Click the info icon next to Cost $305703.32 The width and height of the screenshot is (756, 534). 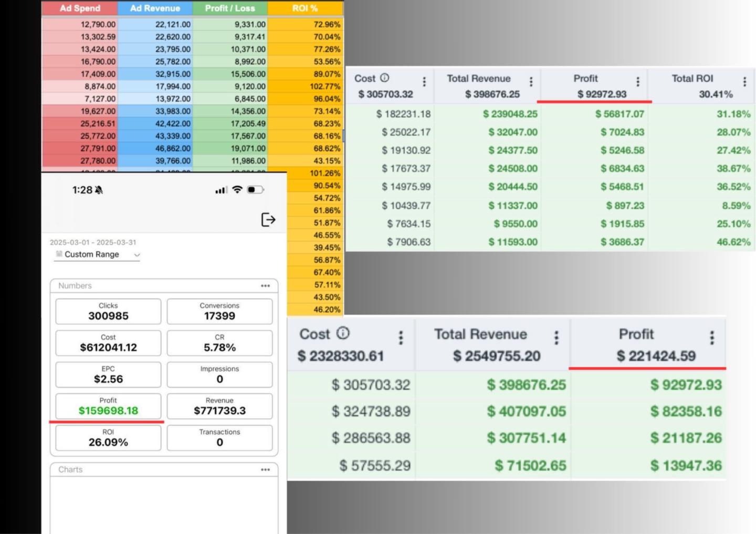(385, 78)
